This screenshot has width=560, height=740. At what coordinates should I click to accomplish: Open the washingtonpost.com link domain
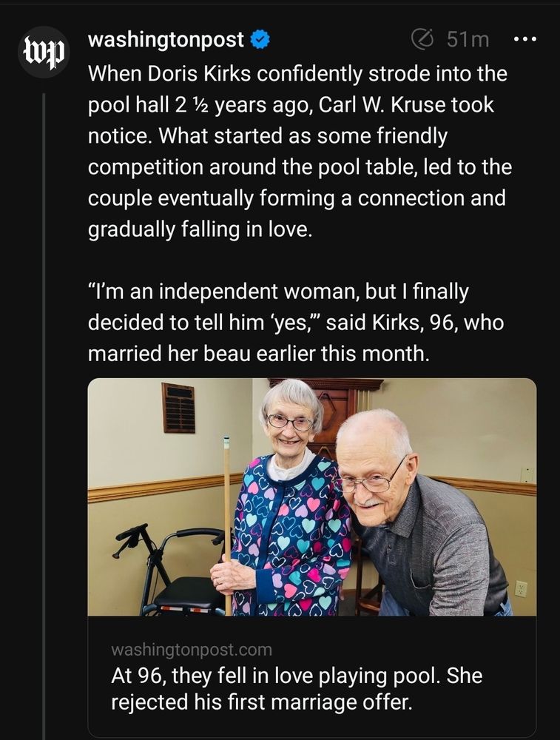pyautogui.click(x=192, y=650)
